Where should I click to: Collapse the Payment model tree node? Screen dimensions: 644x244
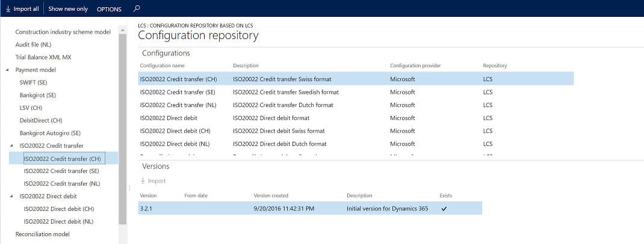(x=11, y=70)
